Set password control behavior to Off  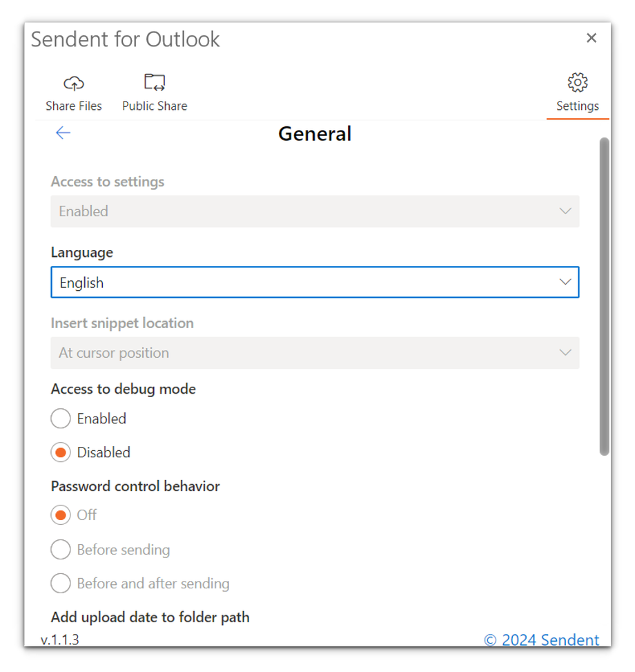pyautogui.click(x=61, y=515)
